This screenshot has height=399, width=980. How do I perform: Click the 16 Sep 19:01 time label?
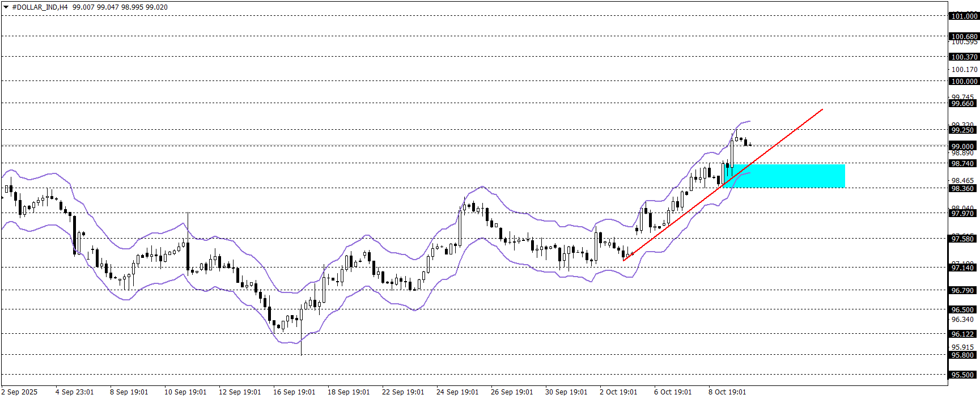(294, 392)
